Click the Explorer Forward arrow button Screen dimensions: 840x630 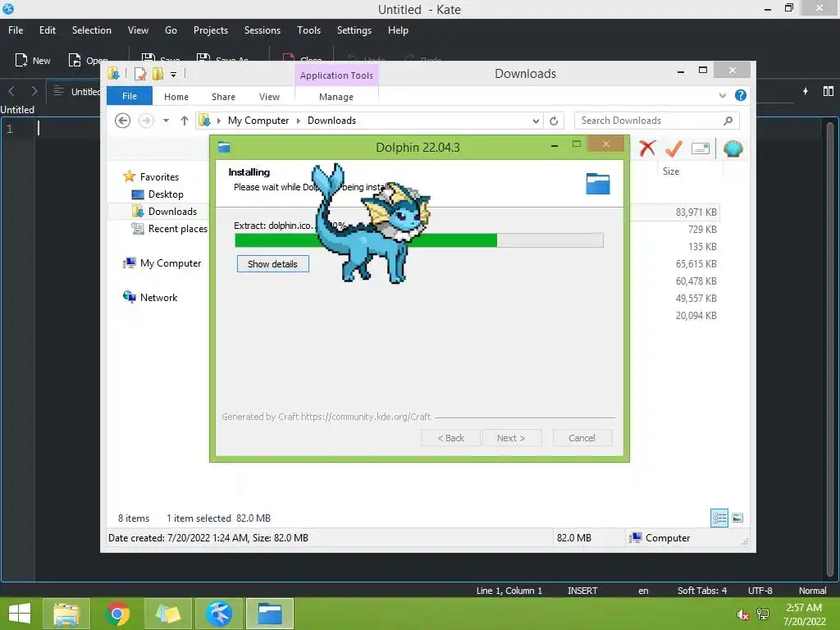(x=146, y=121)
